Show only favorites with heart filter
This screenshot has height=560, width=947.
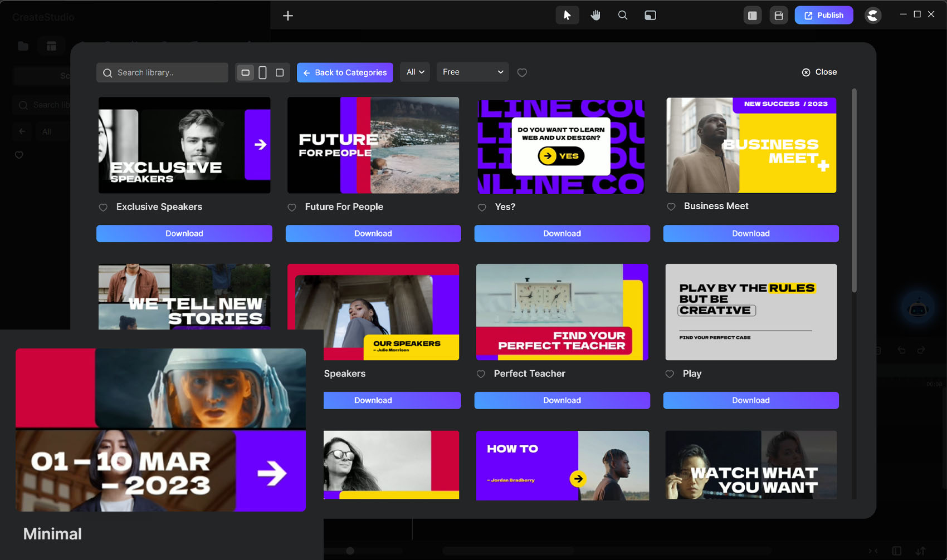[522, 72]
